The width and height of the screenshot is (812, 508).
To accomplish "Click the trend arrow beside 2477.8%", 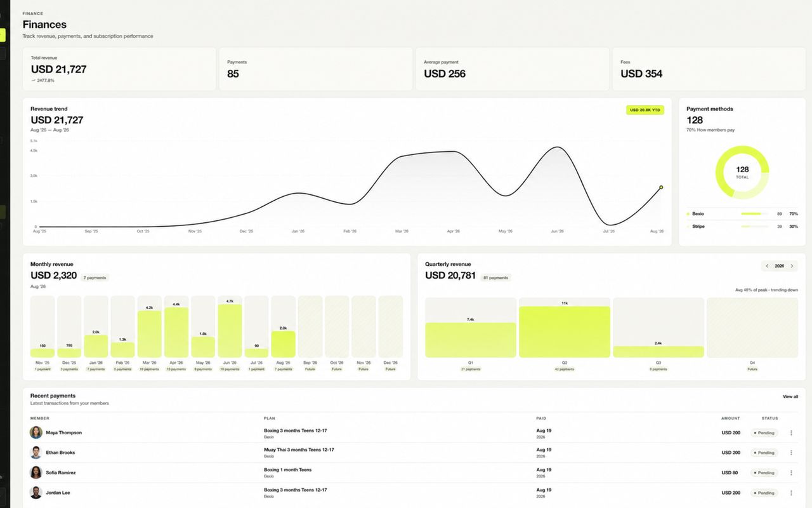I will 33,81.
